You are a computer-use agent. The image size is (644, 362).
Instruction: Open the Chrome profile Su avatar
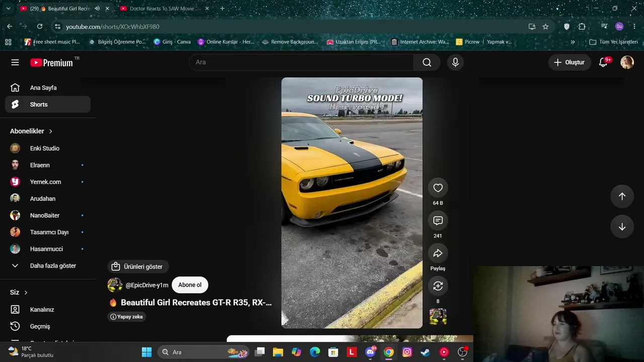coord(619,27)
